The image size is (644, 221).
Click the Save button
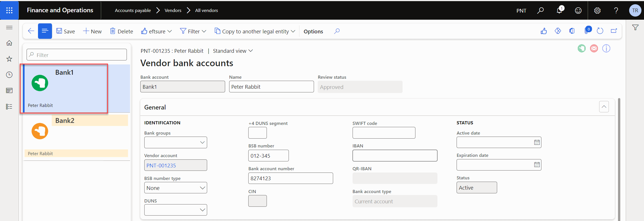point(65,31)
